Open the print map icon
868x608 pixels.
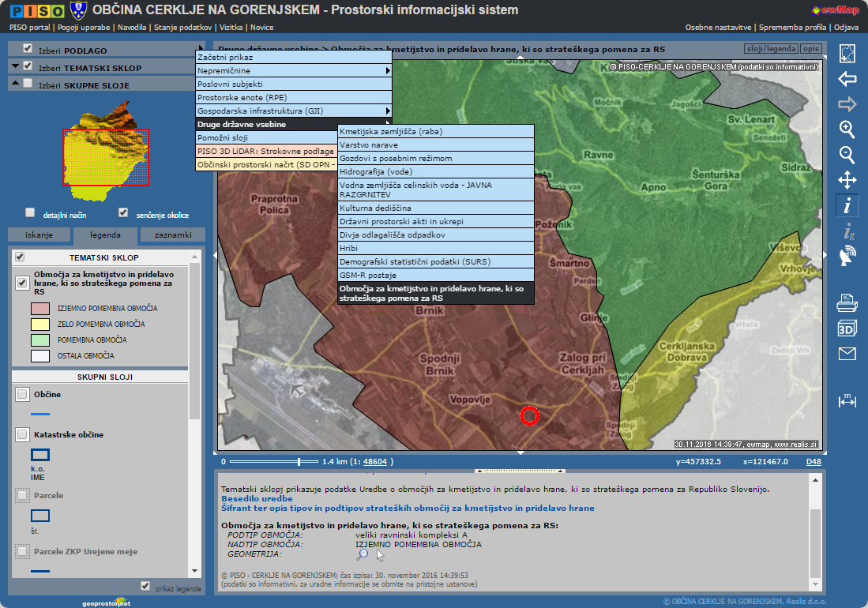pos(847,302)
